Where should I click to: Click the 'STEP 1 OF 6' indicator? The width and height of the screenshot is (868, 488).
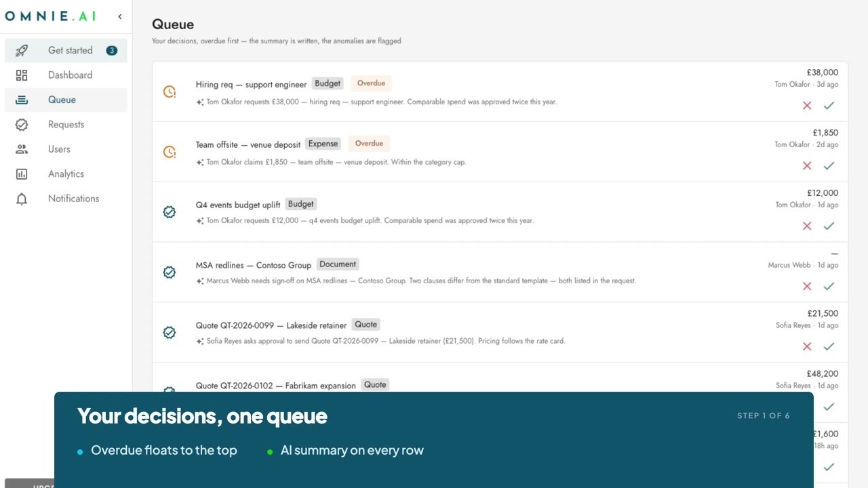764,416
